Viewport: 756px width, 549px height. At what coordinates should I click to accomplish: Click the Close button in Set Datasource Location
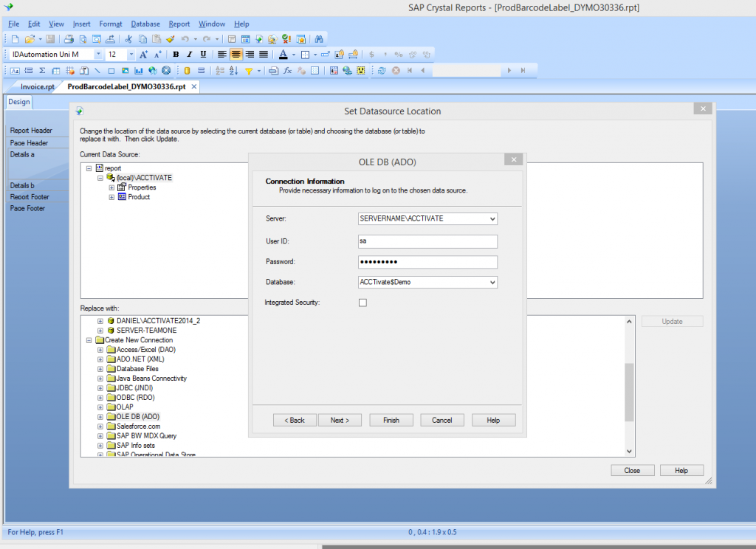pos(632,471)
